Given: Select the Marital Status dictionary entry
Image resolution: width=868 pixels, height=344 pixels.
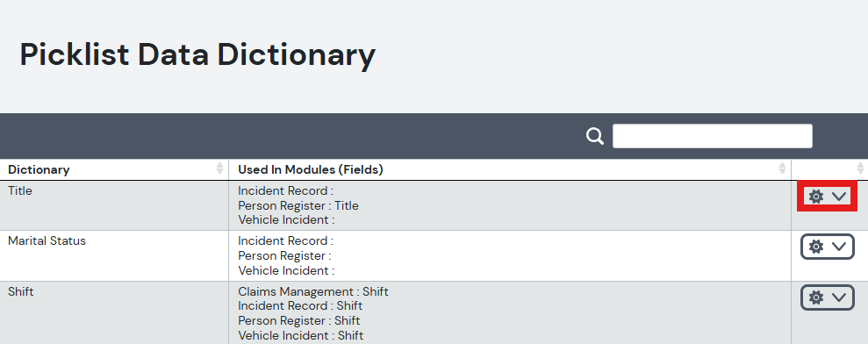Looking at the screenshot, I should 47,241.
